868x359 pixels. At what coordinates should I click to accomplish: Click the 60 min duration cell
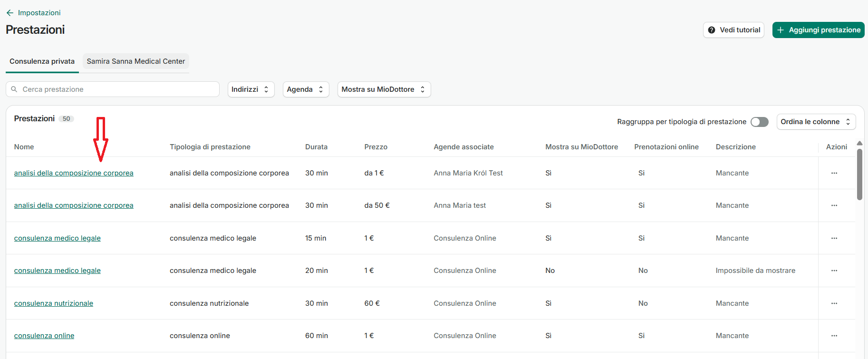tap(317, 336)
